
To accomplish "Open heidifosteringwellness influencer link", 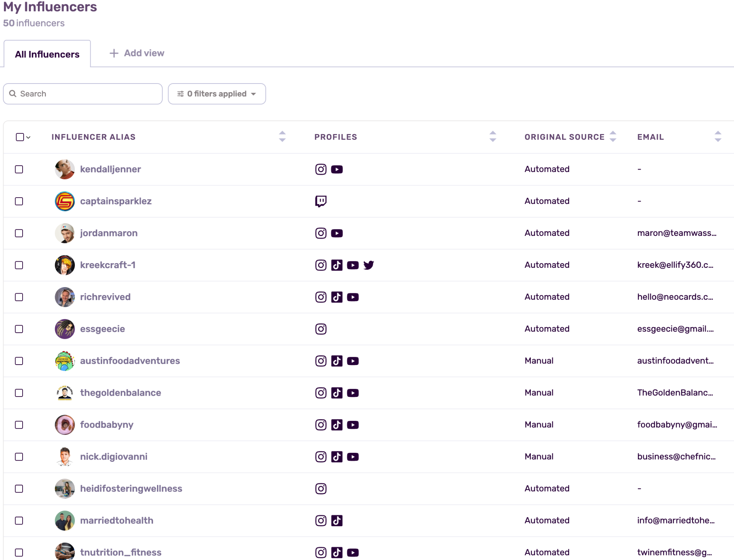I will 131,489.
